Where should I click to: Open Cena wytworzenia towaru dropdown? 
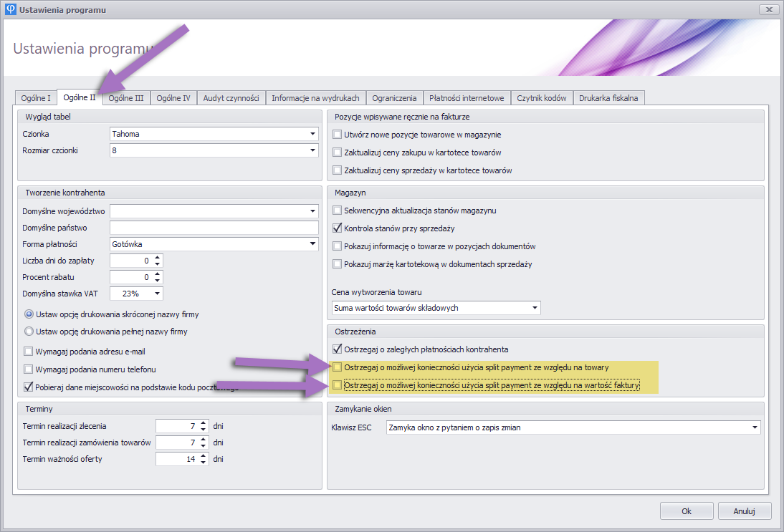pos(535,308)
